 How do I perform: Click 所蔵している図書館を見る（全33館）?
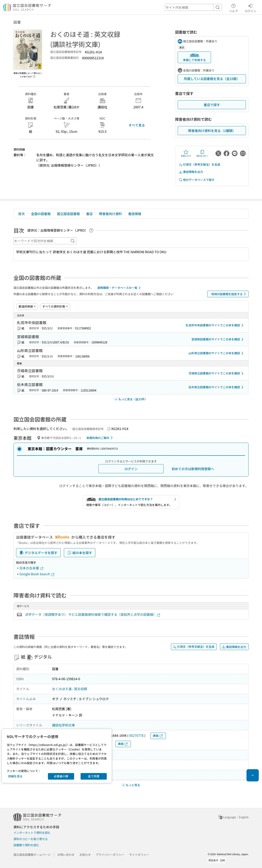click(212, 79)
